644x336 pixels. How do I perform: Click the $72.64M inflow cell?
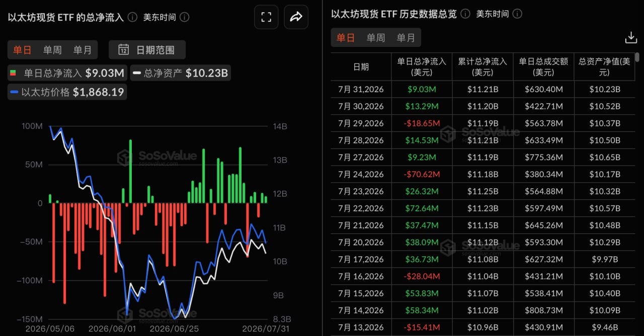[422, 208]
